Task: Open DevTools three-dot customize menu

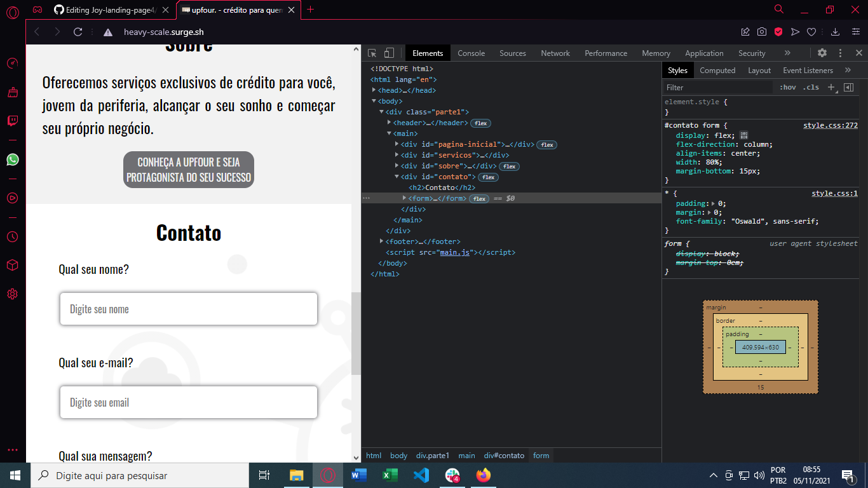Action: (840, 53)
